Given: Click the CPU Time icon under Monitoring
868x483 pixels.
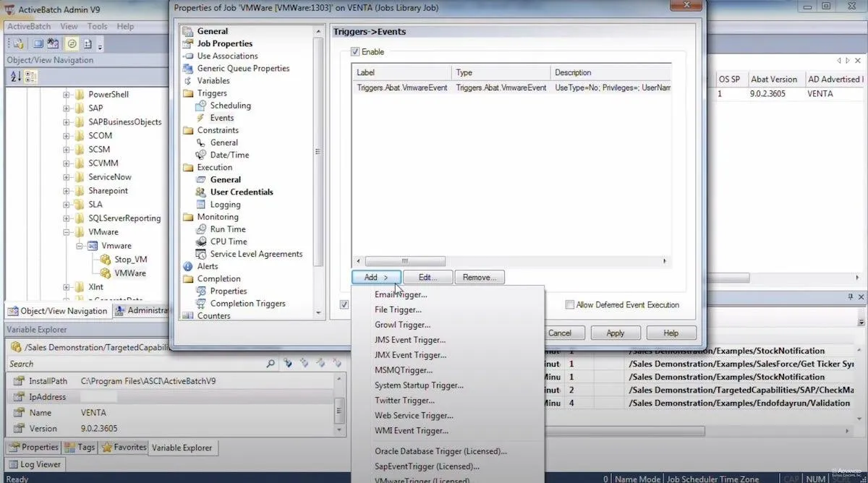Looking at the screenshot, I should pos(202,241).
